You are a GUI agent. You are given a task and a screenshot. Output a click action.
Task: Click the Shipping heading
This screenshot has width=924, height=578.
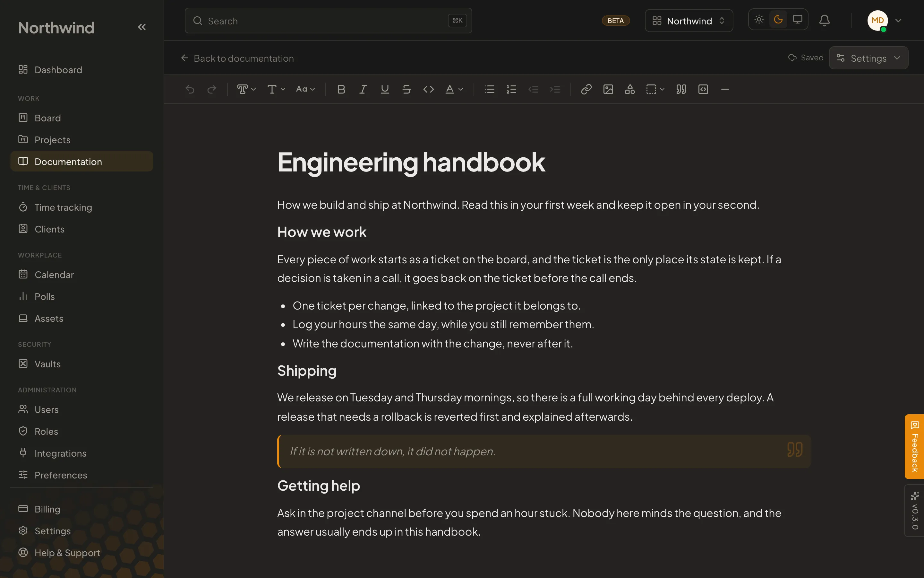pos(307,371)
